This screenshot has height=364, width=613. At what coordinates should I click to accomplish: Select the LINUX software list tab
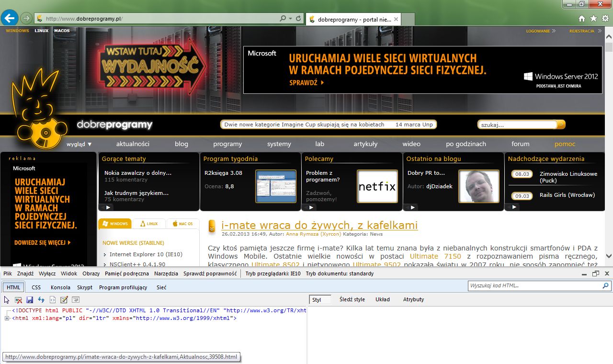(x=149, y=224)
